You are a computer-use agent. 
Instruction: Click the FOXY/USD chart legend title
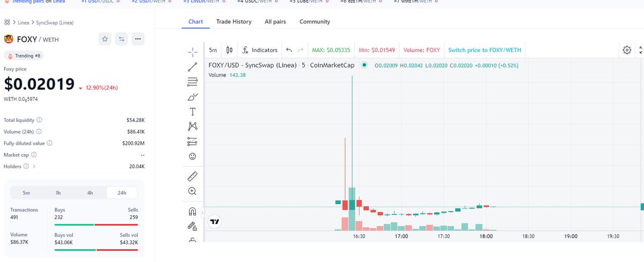(x=281, y=65)
